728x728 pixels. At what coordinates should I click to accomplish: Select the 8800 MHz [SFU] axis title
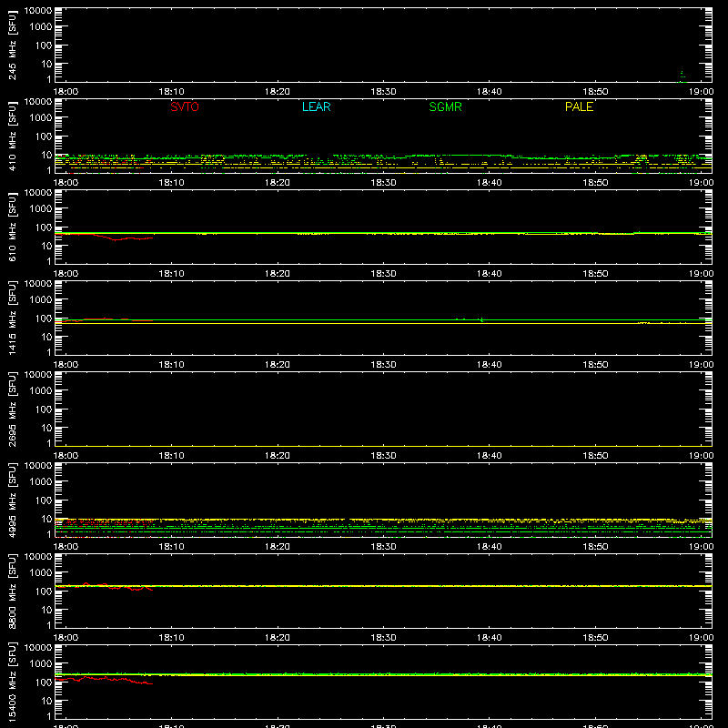coord(12,591)
